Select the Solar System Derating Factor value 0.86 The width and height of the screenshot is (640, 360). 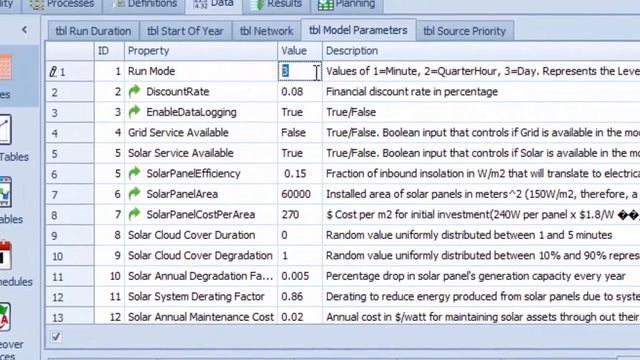pyautogui.click(x=292, y=297)
